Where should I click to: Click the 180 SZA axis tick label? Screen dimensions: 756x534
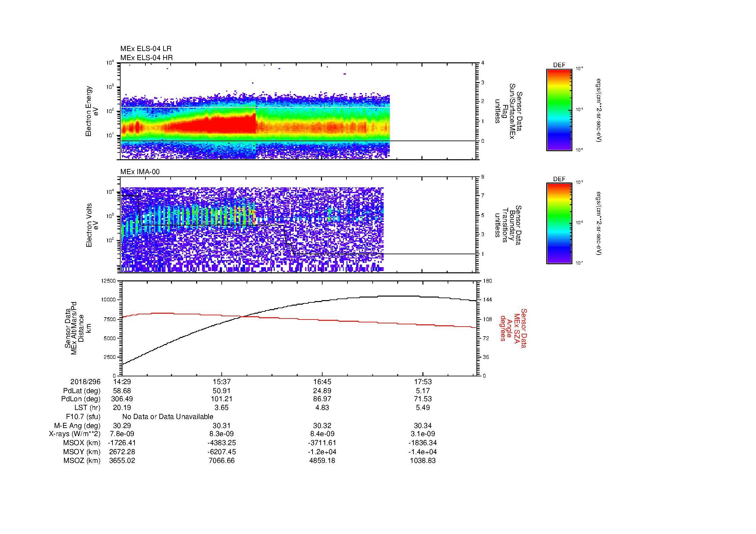487,281
